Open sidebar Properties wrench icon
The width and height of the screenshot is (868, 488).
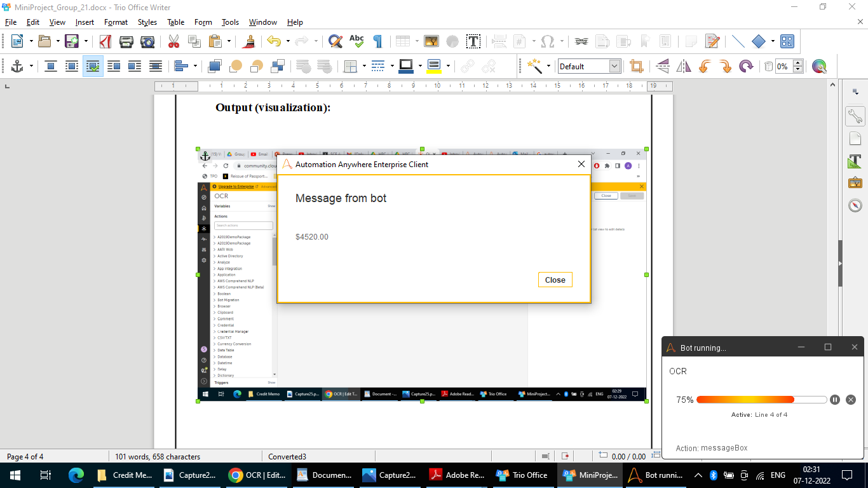pyautogui.click(x=855, y=116)
